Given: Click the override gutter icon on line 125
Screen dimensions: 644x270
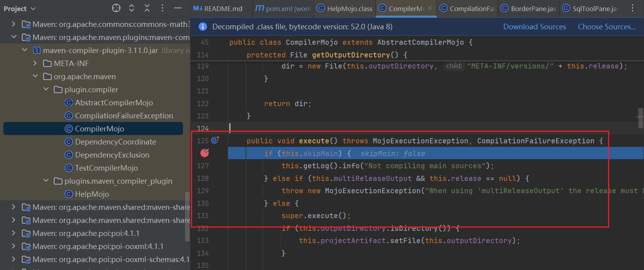Looking at the screenshot, I should [215, 140].
